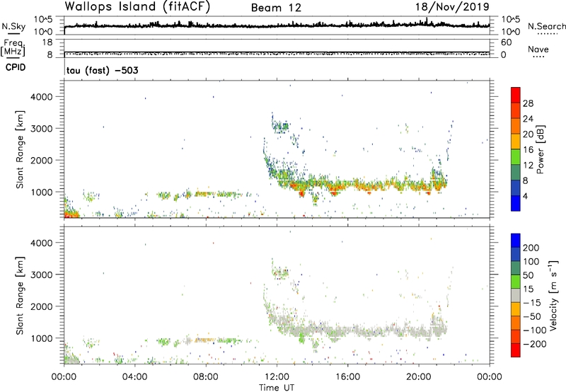
Task: Select the gray −15 to 15 Velocity colorbar segment
Action: [x=516, y=295]
